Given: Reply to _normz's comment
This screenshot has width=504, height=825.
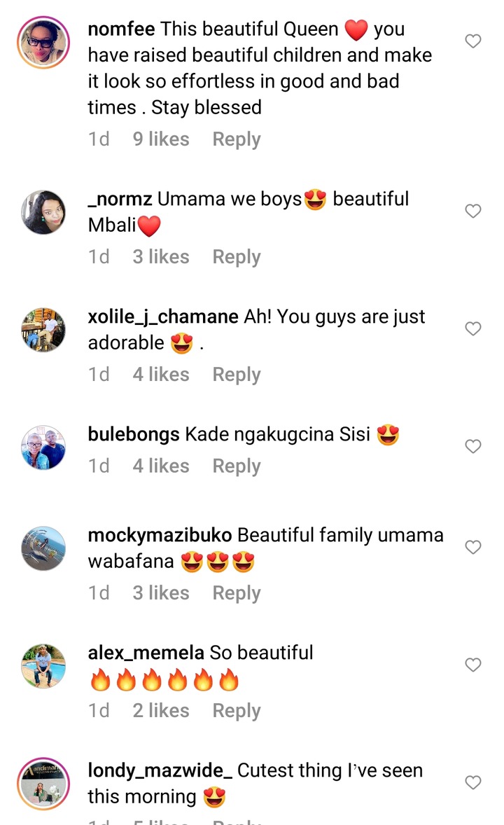Looking at the screenshot, I should click(x=236, y=257).
